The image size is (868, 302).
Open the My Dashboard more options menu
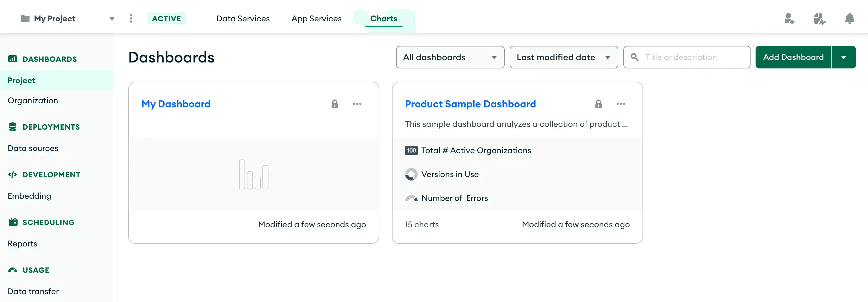click(x=357, y=104)
